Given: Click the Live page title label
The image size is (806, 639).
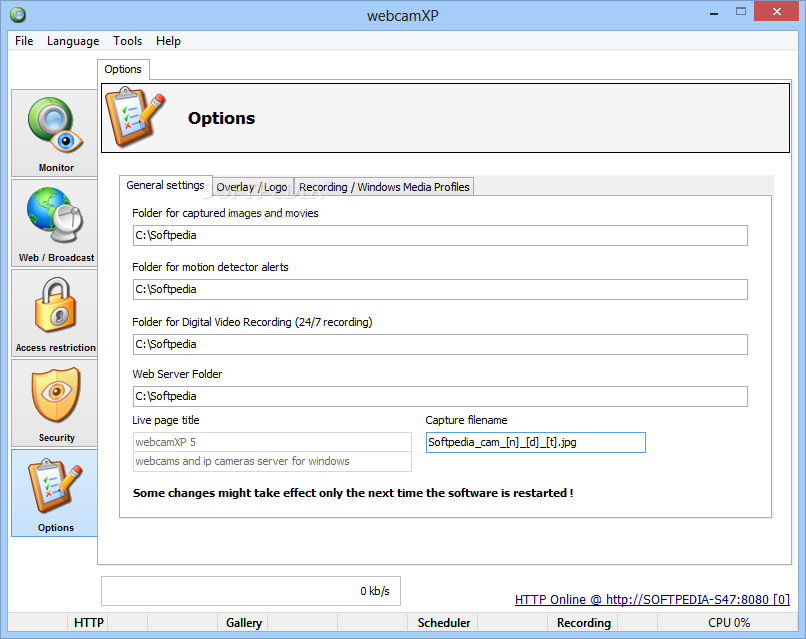Looking at the screenshot, I should (166, 420).
